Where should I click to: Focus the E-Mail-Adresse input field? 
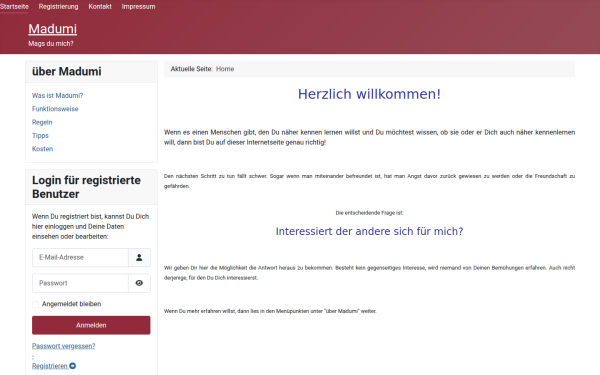[x=80, y=258]
